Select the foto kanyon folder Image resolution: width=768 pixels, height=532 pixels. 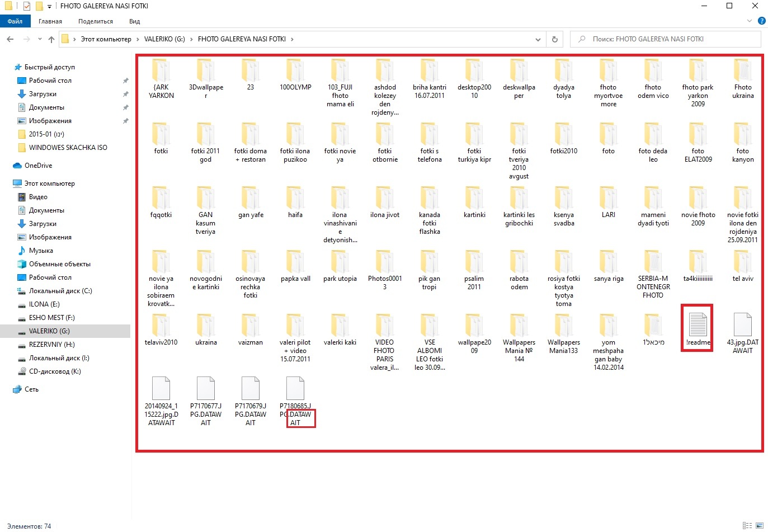pyautogui.click(x=743, y=143)
